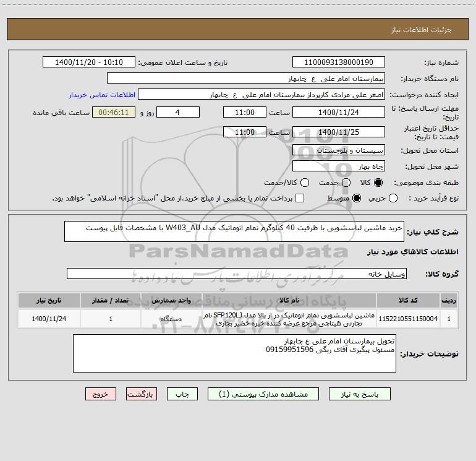Click the remaining time field 00:46:11
Screen dimensions: 476x461
coord(114,112)
